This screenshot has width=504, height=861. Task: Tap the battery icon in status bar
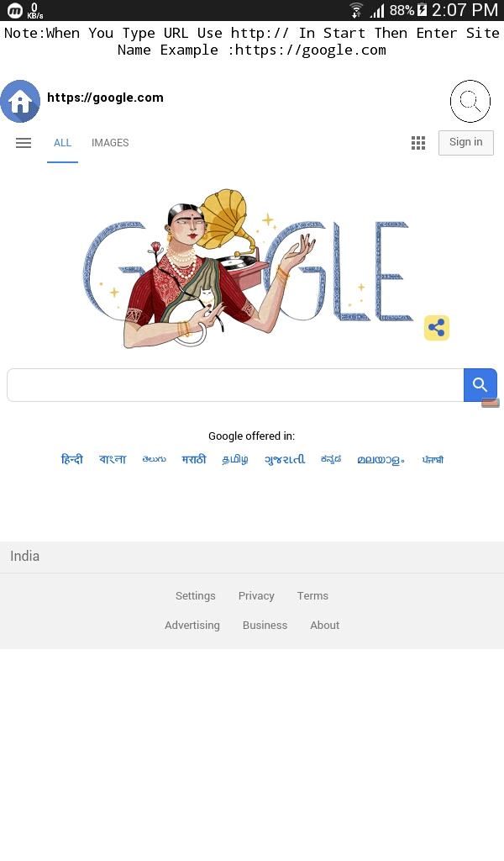pyautogui.click(x=423, y=10)
